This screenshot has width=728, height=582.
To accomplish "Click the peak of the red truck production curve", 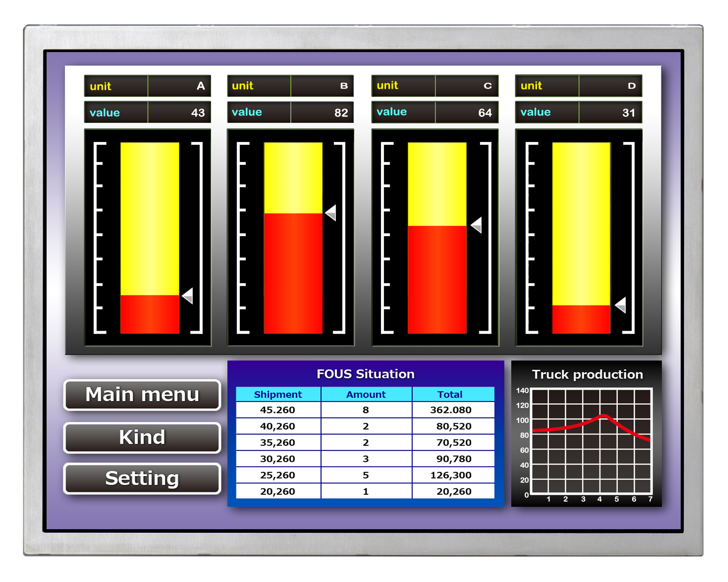I will pos(604,416).
